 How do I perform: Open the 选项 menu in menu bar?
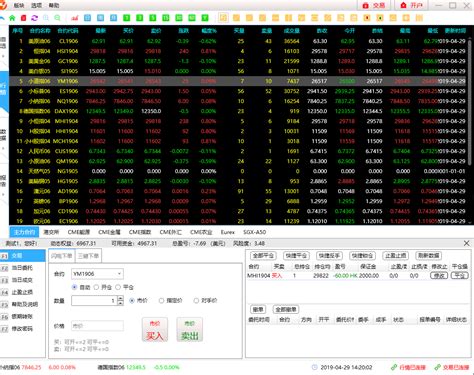coord(36,5)
